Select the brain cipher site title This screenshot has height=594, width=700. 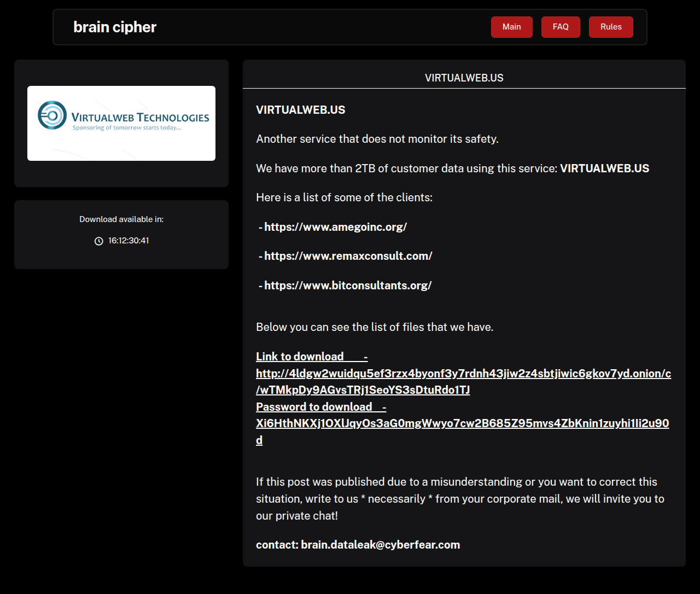click(114, 26)
